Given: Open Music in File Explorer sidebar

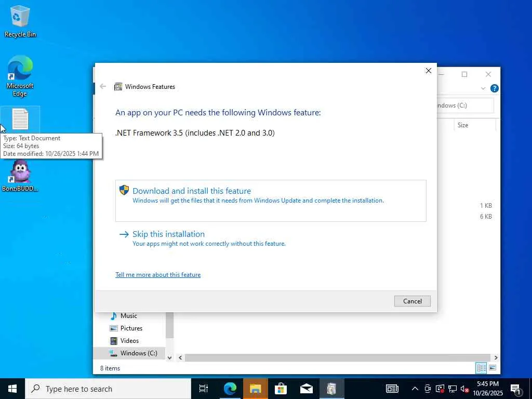Looking at the screenshot, I should click(x=129, y=316).
